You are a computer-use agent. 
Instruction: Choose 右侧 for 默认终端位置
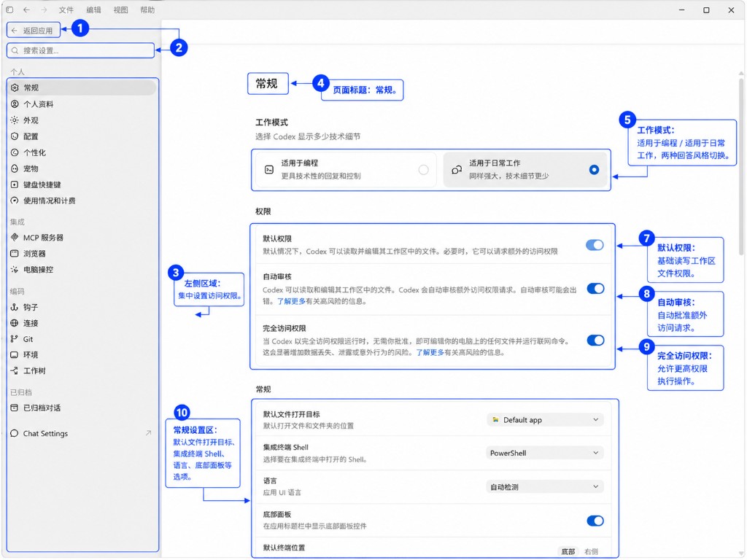coord(591,551)
